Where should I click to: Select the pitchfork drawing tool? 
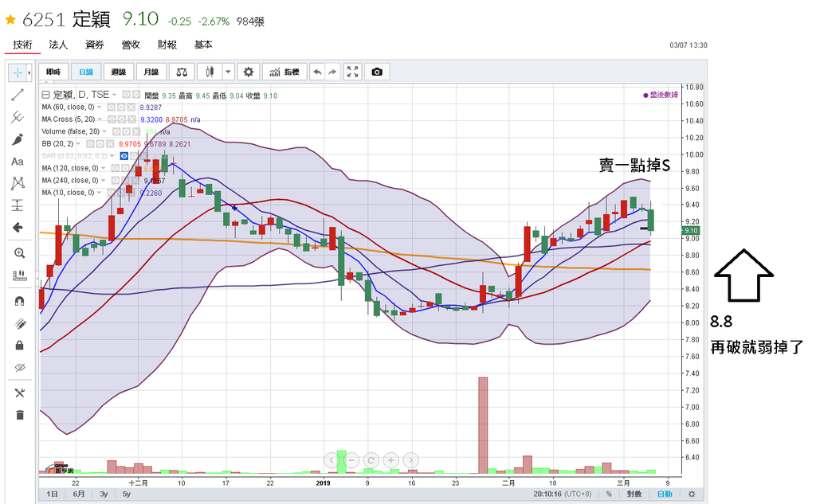[18, 117]
